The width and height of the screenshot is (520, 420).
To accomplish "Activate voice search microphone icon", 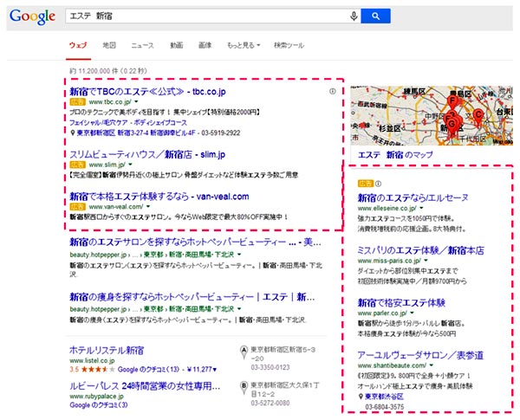I will coord(354,16).
